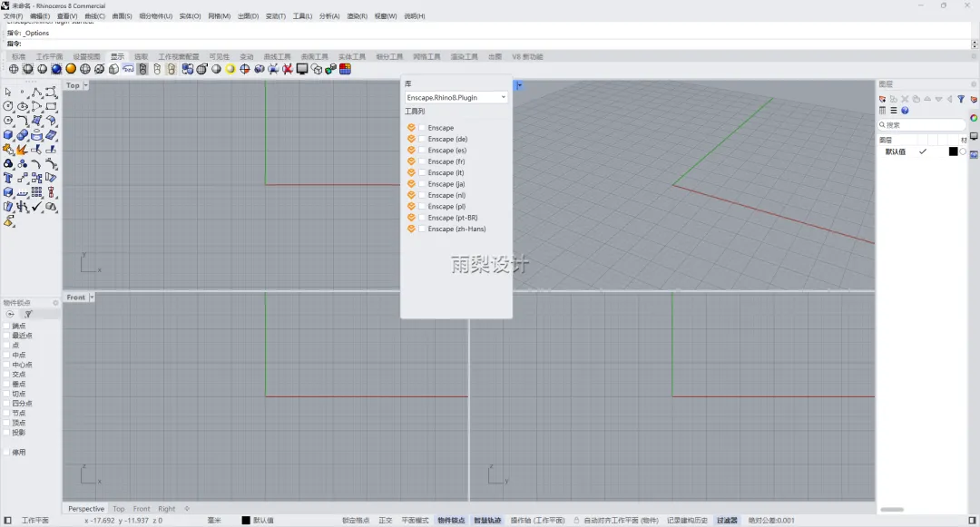The image size is (980, 527).
Task: Toggle 智慧轨迹 in status bar
Action: pyautogui.click(x=487, y=520)
